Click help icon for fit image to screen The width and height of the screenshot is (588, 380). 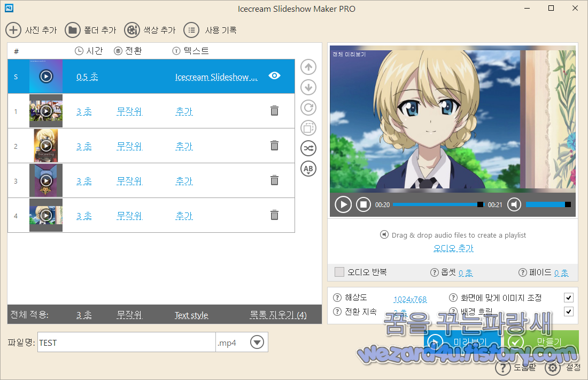(x=453, y=298)
